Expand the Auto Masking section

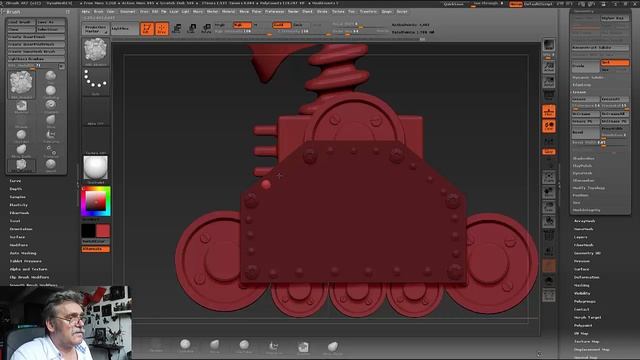pos(23,253)
